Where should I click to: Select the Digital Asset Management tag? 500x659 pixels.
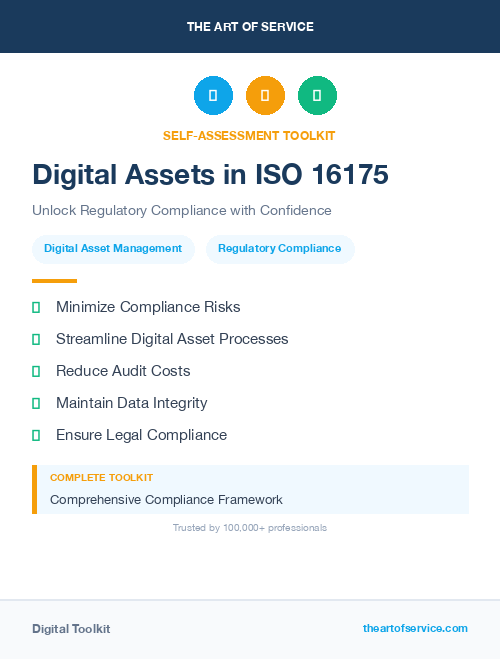pos(113,249)
